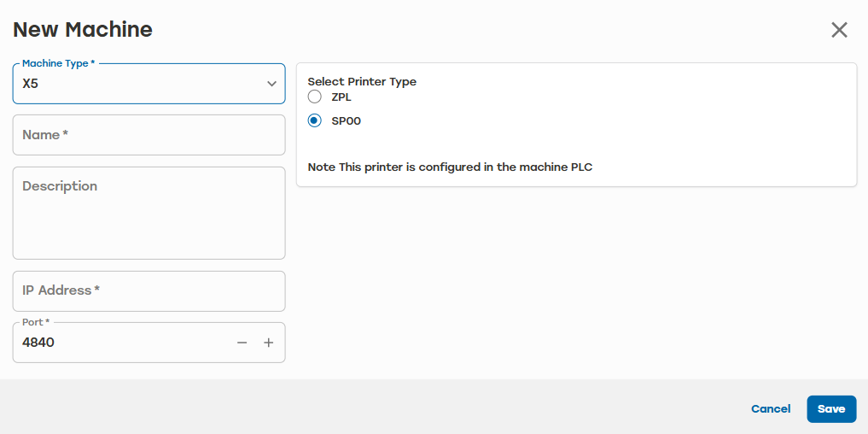
Task: Click the PLC configuration note text
Action: click(x=450, y=167)
